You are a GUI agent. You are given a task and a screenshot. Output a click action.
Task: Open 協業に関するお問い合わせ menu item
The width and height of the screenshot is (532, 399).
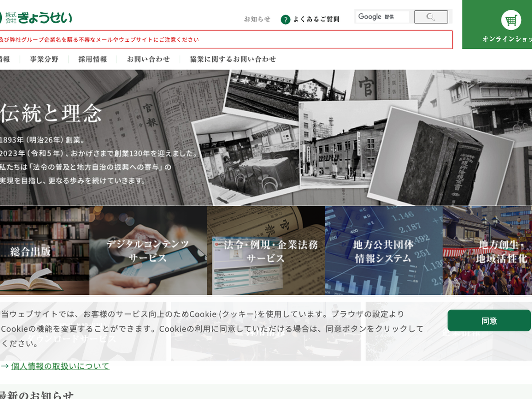point(233,59)
